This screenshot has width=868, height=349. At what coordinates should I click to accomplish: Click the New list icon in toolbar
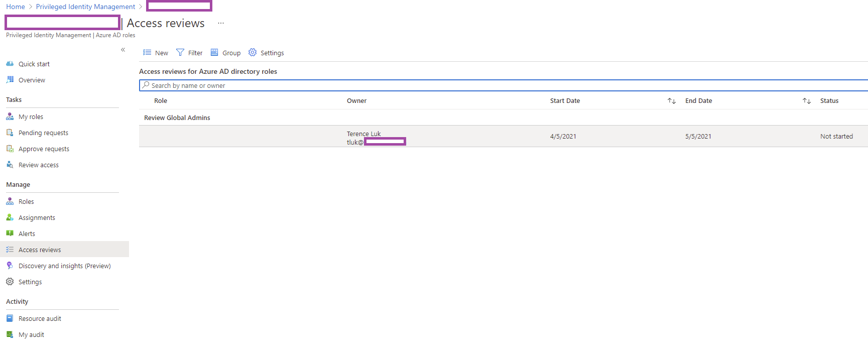click(147, 52)
